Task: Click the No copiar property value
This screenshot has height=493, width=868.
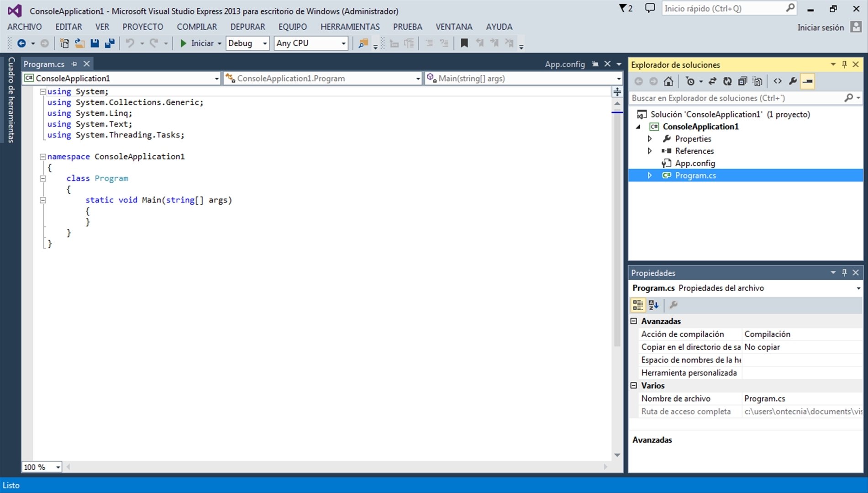Action: pyautogui.click(x=762, y=347)
